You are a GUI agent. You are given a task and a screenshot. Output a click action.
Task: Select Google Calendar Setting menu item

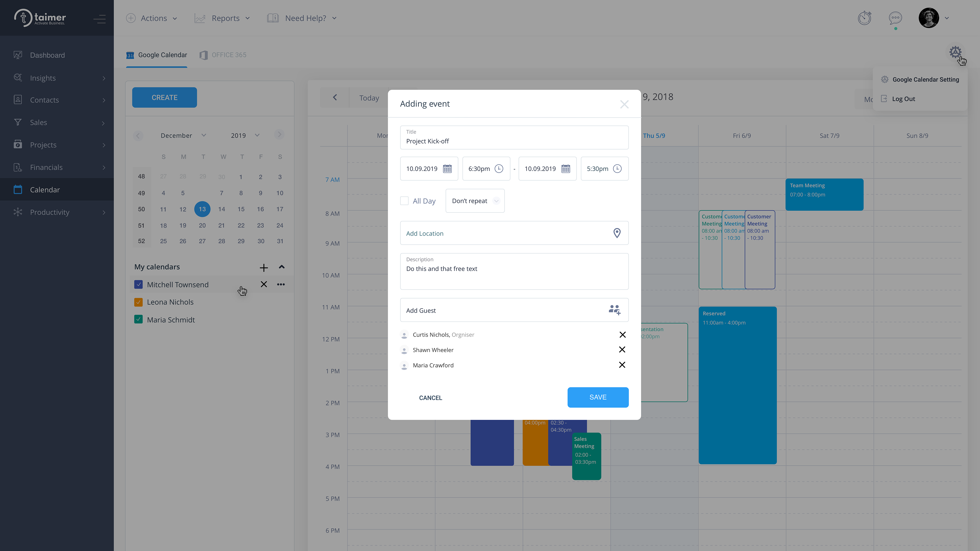pyautogui.click(x=920, y=80)
